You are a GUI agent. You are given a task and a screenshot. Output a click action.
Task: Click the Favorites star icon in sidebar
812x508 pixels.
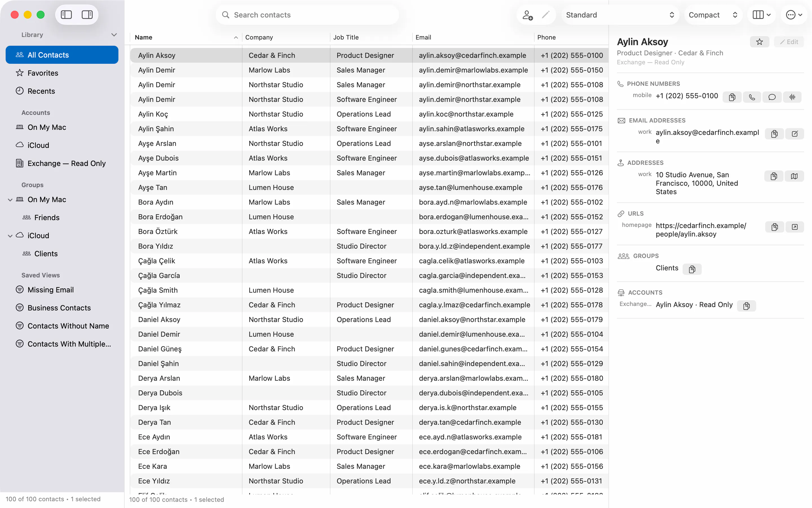20,73
